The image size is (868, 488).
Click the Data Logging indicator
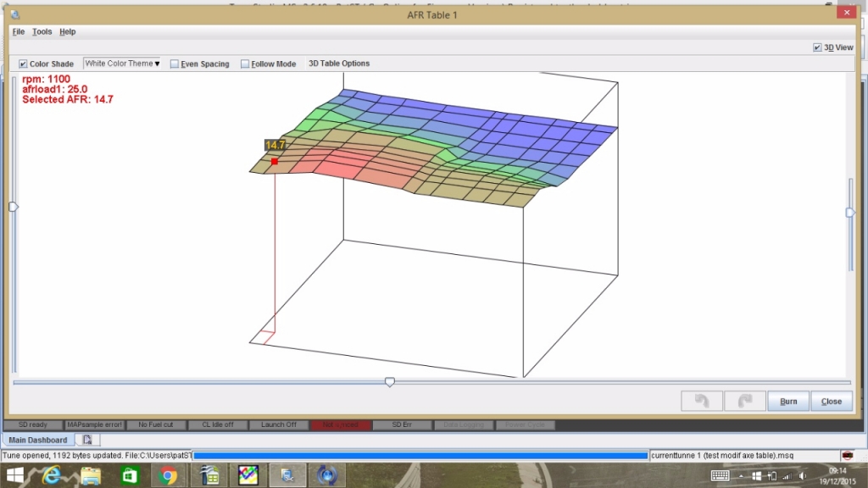[x=464, y=425]
